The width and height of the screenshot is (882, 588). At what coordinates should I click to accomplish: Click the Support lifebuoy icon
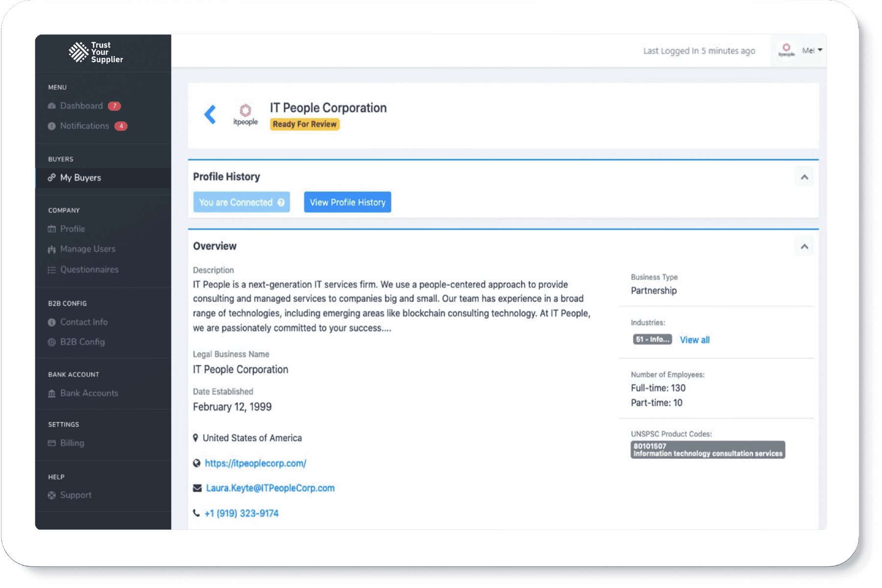[52, 495]
